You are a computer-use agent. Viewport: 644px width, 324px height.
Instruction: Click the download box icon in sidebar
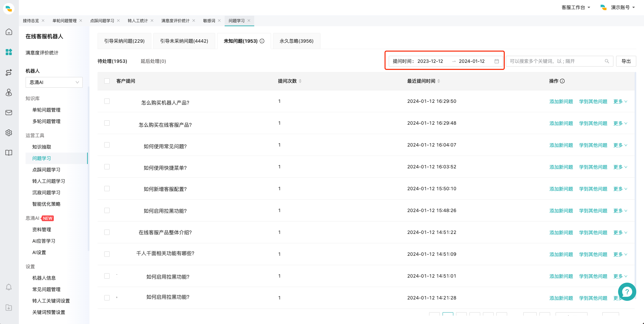(x=9, y=308)
